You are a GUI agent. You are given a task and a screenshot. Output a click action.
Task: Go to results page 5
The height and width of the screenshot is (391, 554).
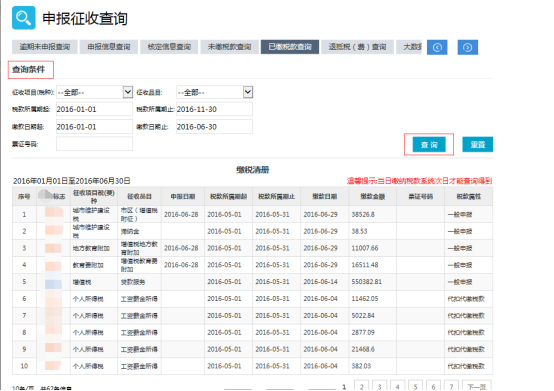pos(416,386)
